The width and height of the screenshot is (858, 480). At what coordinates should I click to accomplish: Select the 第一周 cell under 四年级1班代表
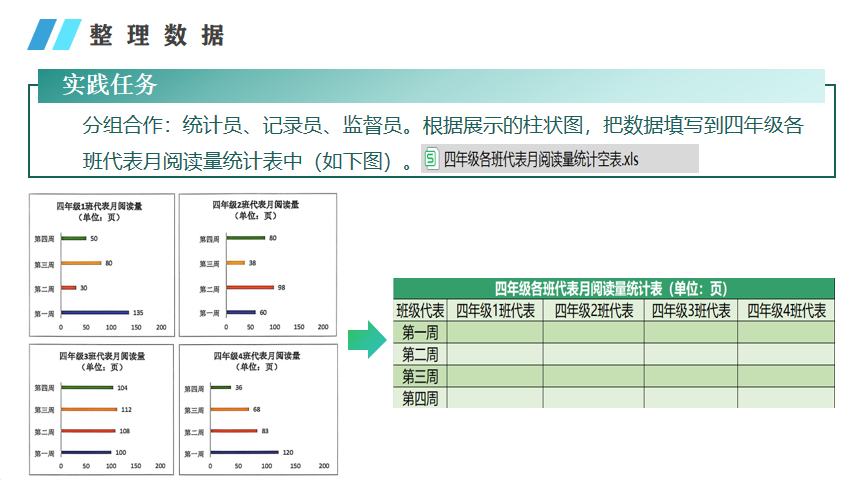pyautogui.click(x=495, y=332)
